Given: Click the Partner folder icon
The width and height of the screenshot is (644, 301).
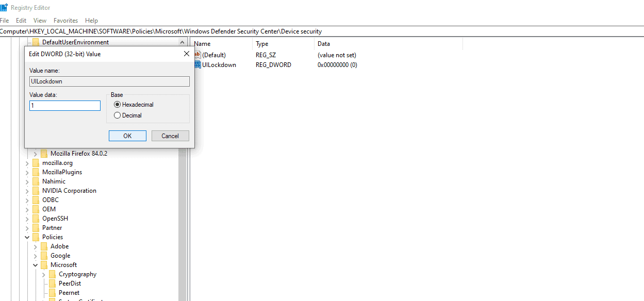Looking at the screenshot, I should click(36, 228).
